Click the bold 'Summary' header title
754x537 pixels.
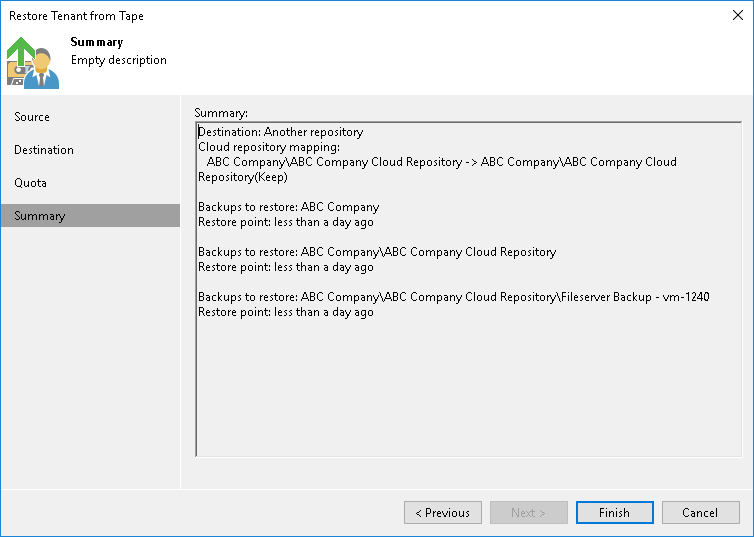point(97,42)
